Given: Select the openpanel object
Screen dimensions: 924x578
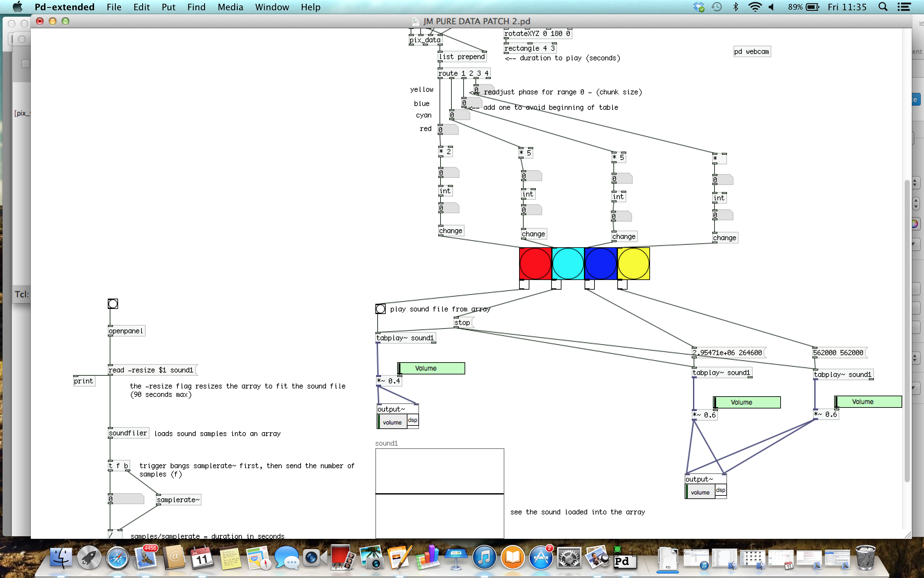Looking at the screenshot, I should (x=127, y=331).
